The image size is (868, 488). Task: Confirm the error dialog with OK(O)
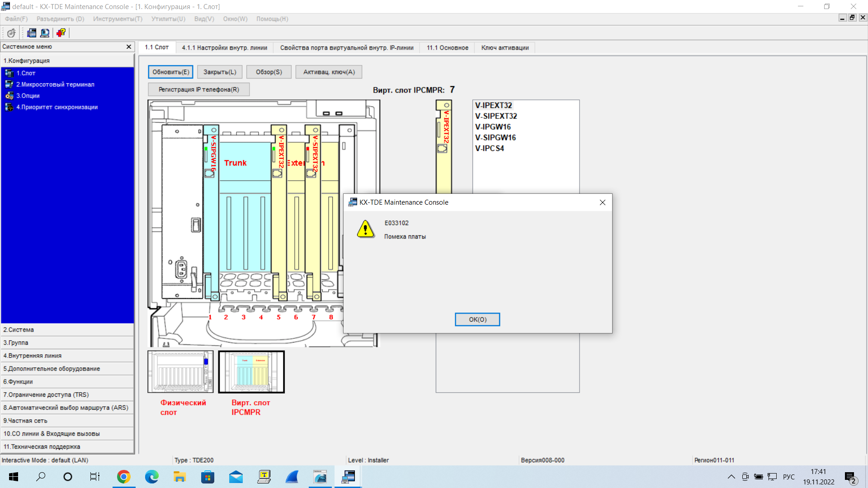[477, 319]
